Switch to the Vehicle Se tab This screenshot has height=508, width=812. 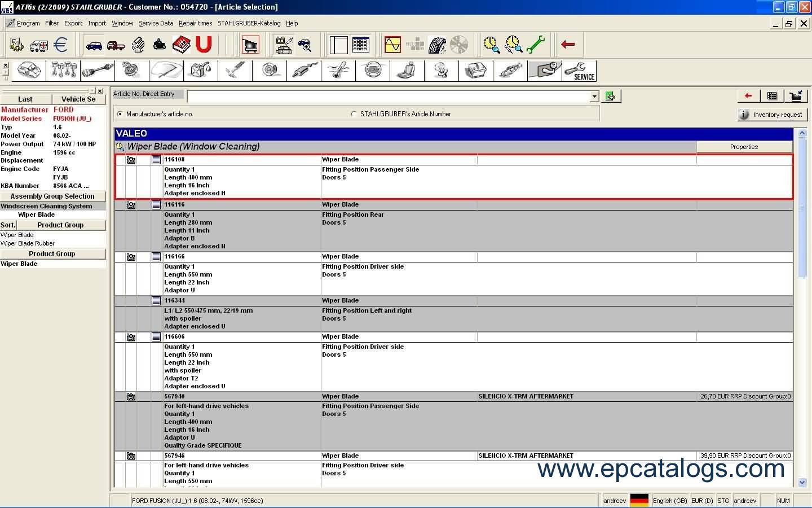click(78, 99)
